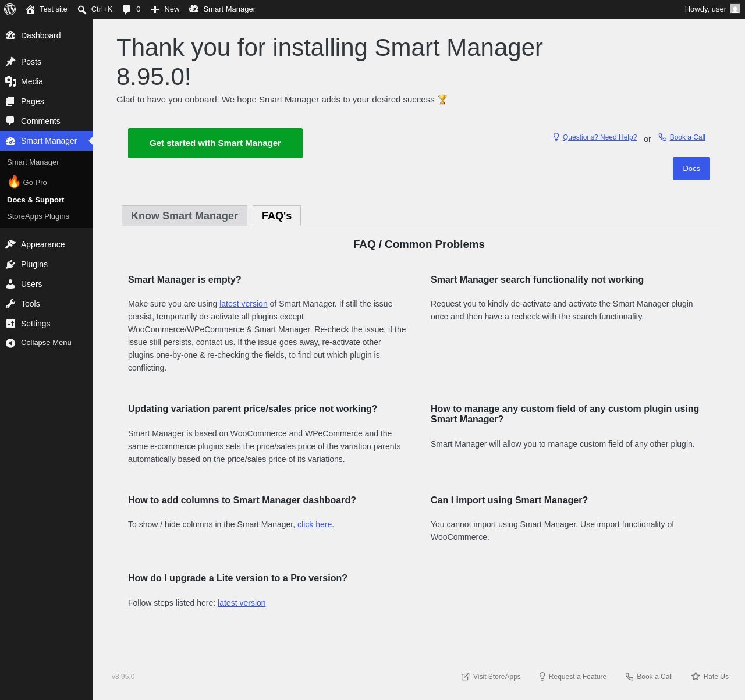The height and width of the screenshot is (700, 745).
Task: Click How do I upgrade Lite to Pro heading
Action: 237,578
